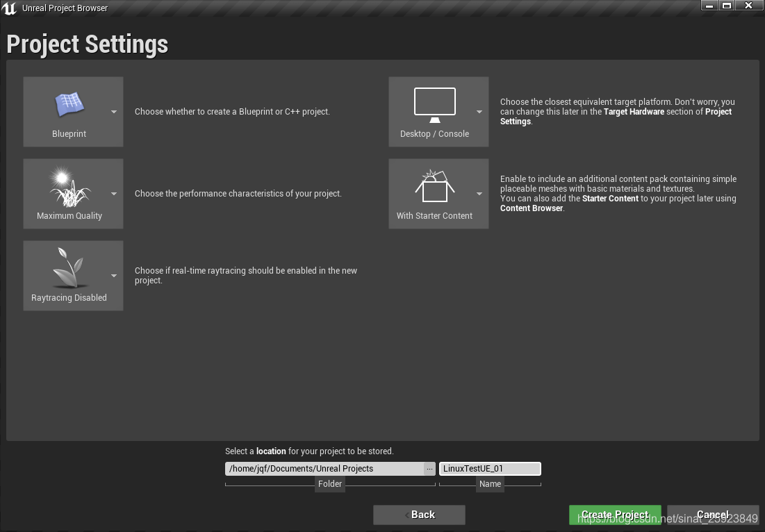Viewport: 765px width, 532px height.
Task: Click the Project Settings heading
Action: [88, 44]
